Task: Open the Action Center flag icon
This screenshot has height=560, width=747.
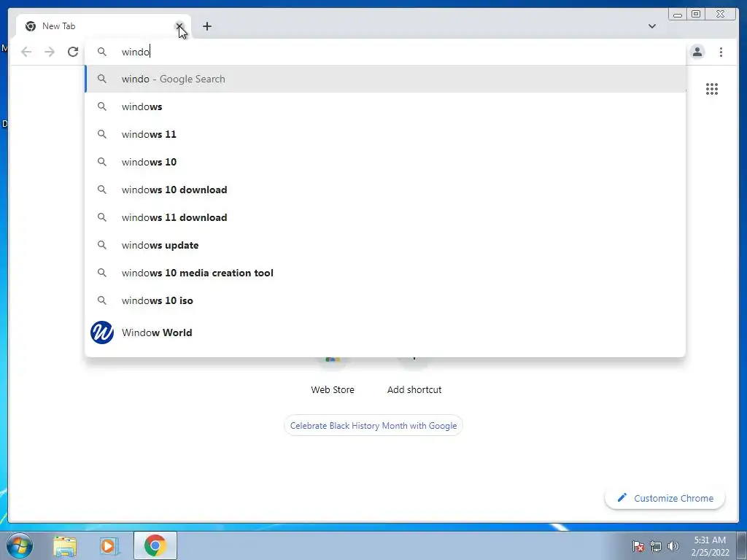Action: 638,546
